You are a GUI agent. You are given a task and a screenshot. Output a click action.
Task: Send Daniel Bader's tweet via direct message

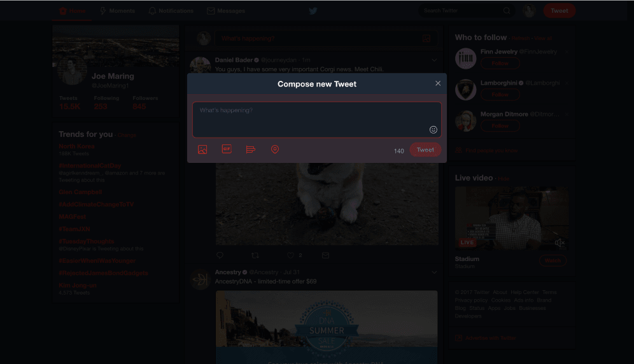tap(325, 255)
